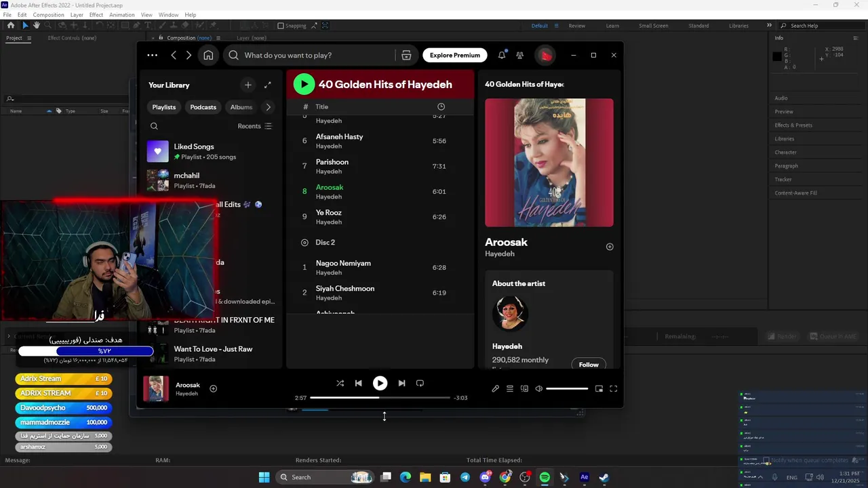
Task: Skip to next track in Spotify
Action: click(x=401, y=383)
